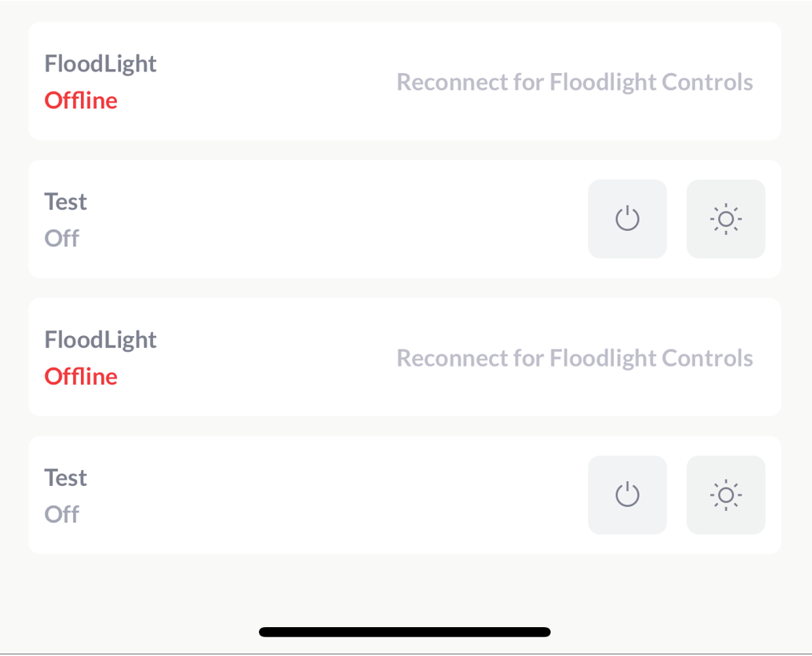Toggle power on the second Test light

tap(627, 495)
